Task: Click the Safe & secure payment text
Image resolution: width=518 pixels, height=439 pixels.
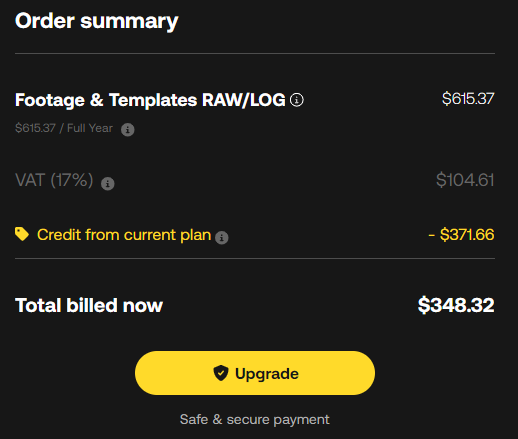Action: [x=255, y=419]
